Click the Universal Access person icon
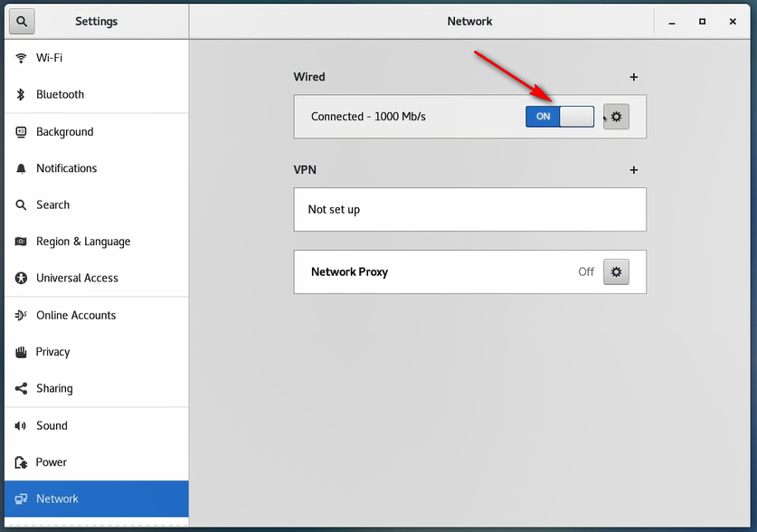The image size is (757, 532). click(21, 278)
